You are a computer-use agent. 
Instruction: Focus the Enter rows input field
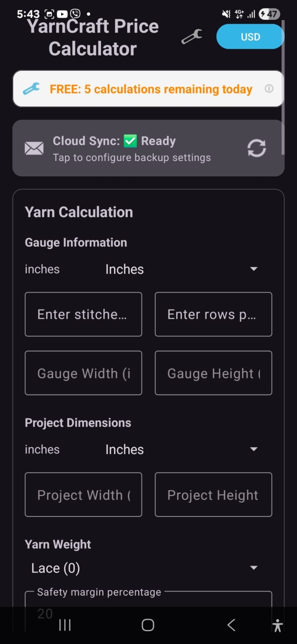tap(213, 314)
